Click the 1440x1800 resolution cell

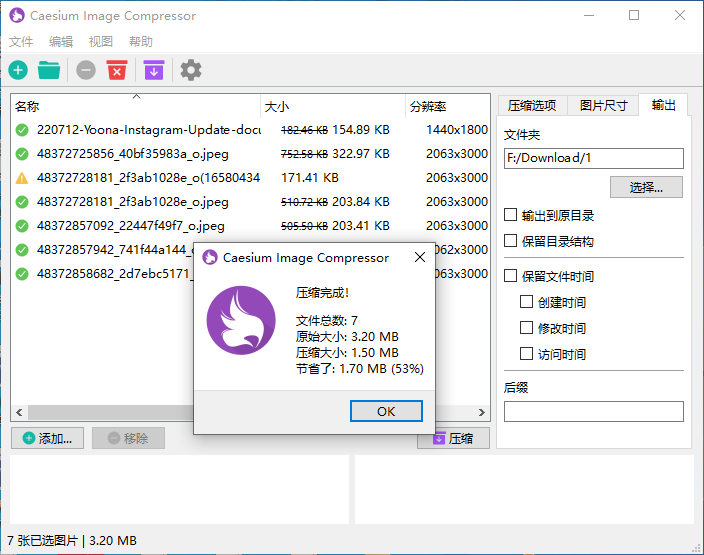(457, 130)
